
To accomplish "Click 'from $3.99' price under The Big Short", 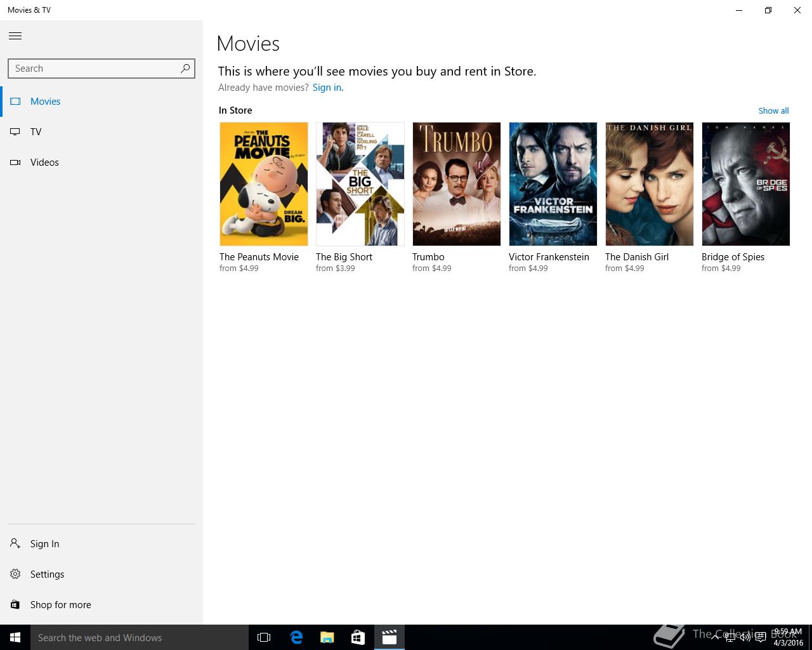I will click(x=336, y=269).
